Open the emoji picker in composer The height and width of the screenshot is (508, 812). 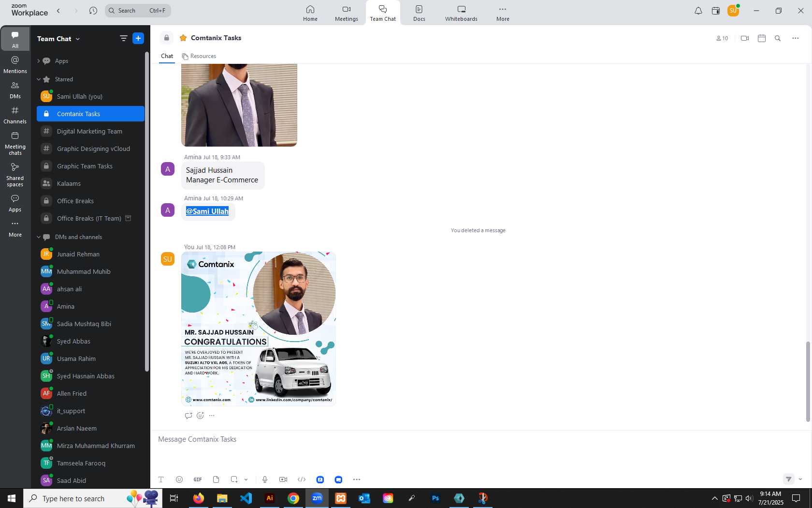point(179,479)
